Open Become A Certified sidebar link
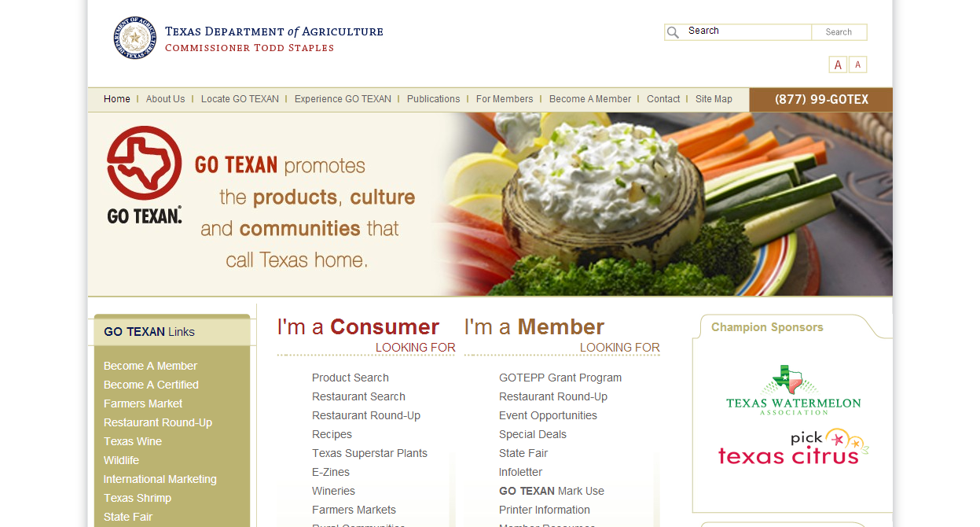This screenshot has width=980, height=527. point(151,385)
